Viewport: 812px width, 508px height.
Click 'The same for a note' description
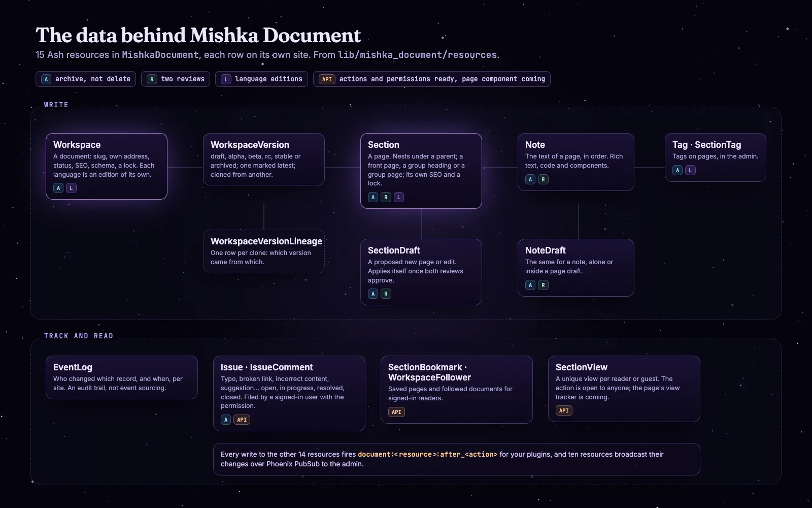point(569,267)
